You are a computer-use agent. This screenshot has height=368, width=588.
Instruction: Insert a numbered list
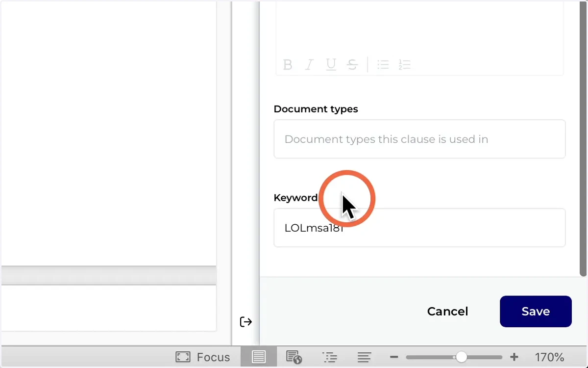click(x=405, y=65)
